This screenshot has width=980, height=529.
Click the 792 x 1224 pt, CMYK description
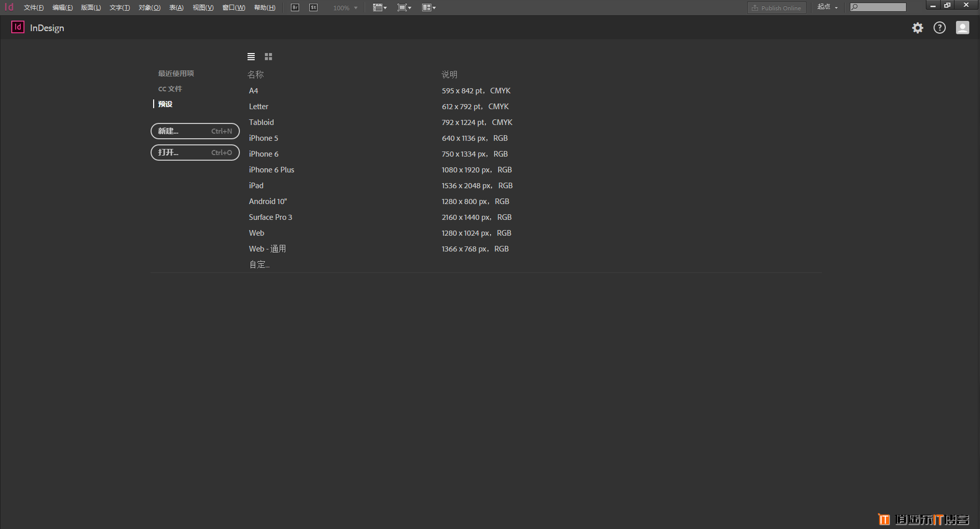click(x=477, y=122)
